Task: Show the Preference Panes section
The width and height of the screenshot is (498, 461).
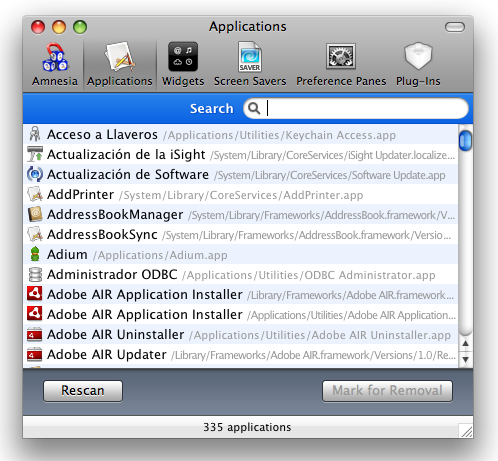Action: pyautogui.click(x=341, y=64)
